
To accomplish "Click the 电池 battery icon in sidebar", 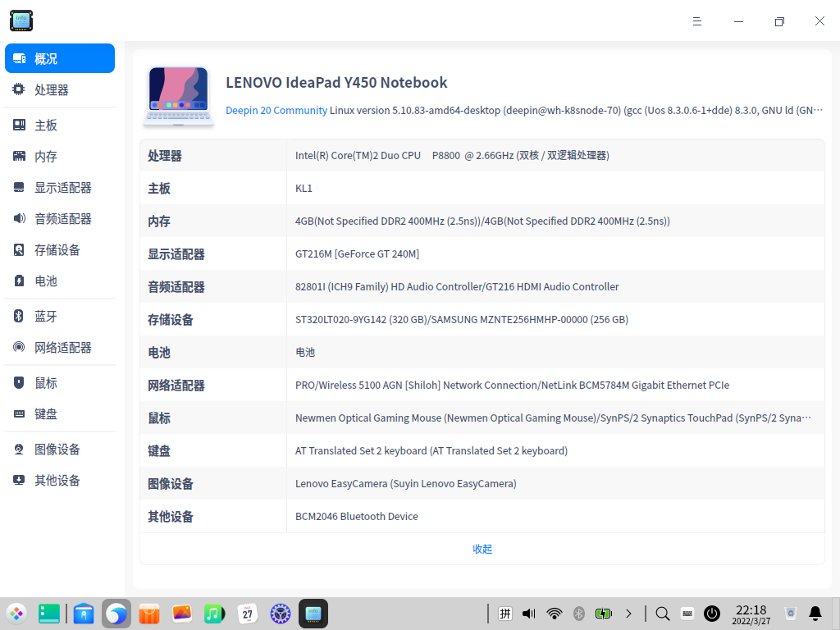I will pyautogui.click(x=19, y=281).
